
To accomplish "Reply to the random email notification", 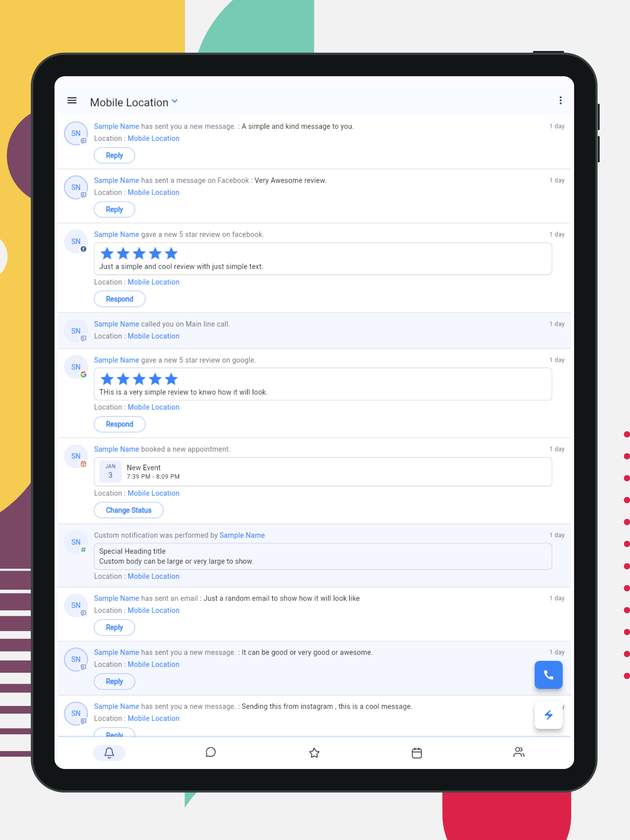I will coord(114,627).
